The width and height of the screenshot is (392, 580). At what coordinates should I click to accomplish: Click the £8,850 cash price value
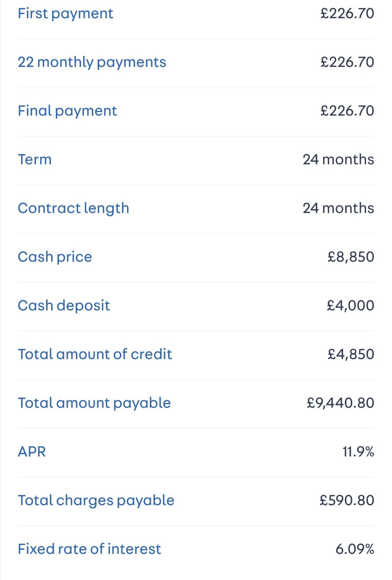(x=351, y=257)
